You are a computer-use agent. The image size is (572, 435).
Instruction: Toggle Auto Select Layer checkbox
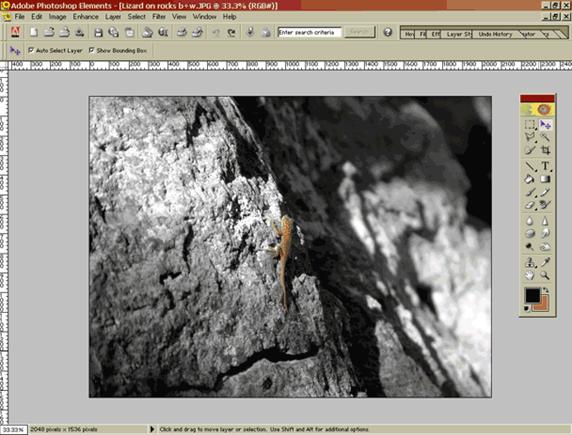(31, 50)
